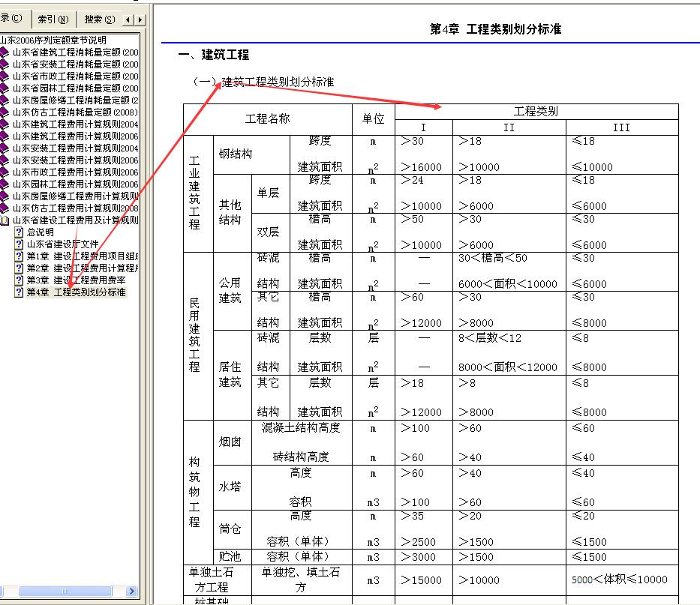Click subheading (一) 建筑工程类别划分标准
The height and width of the screenshot is (605, 700).
click(263, 82)
